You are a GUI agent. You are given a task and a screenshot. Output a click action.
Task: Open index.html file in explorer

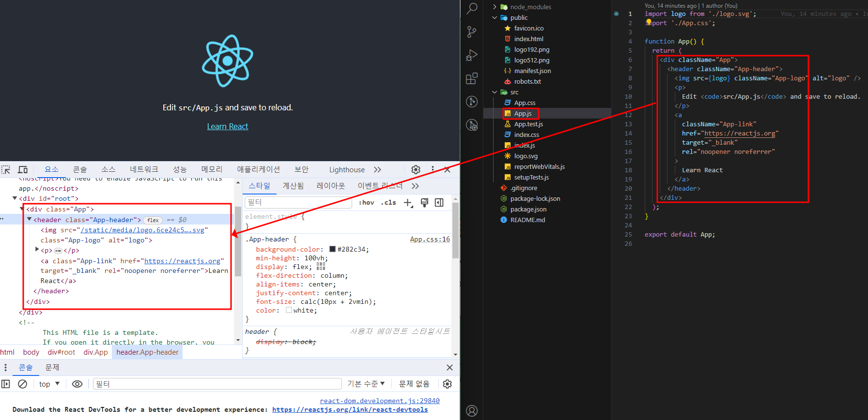(528, 39)
